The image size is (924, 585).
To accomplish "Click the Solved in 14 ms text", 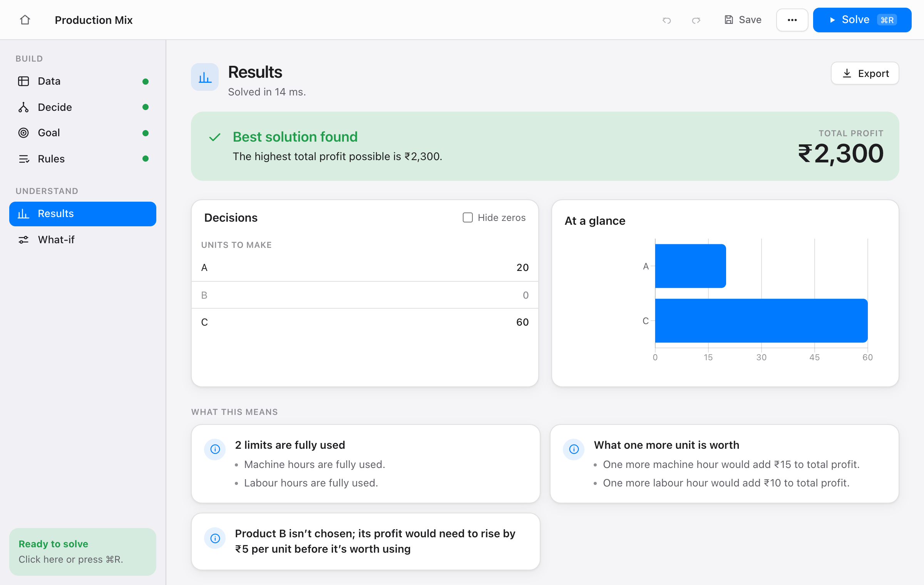I will tap(267, 92).
